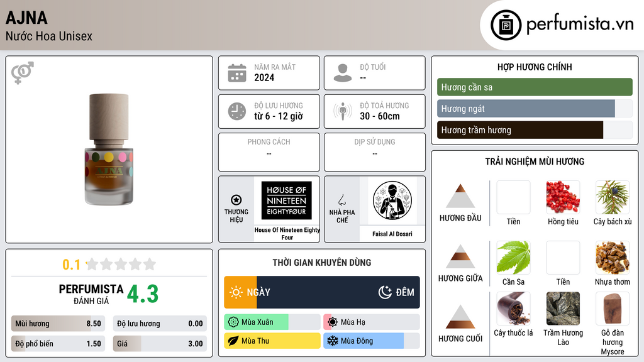Click the Mùa Hạ season bar
The height and width of the screenshot is (362, 644).
(x=371, y=322)
